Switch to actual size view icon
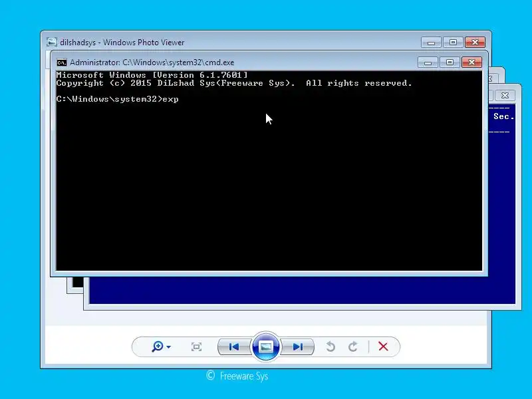532x399 pixels. click(196, 346)
